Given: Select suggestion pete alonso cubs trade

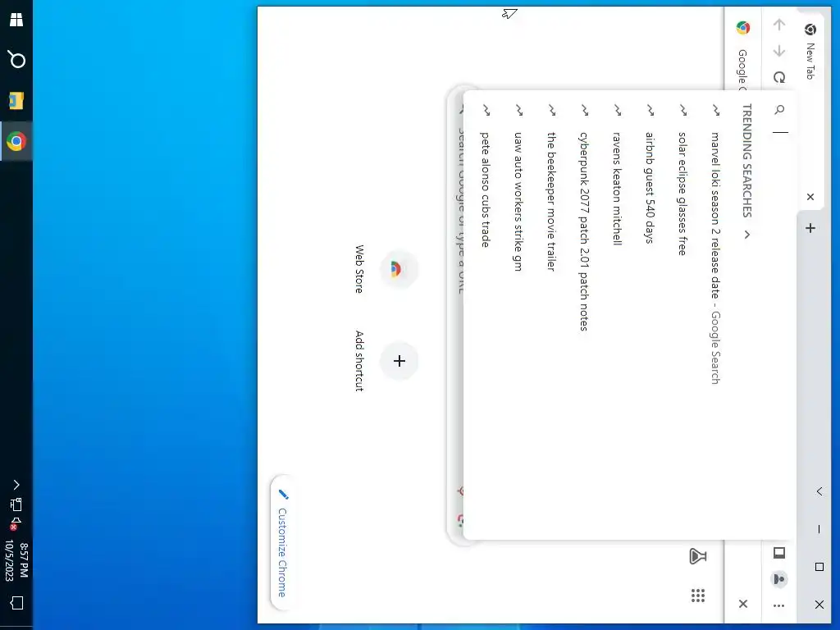Looking at the screenshot, I should (486, 316).
